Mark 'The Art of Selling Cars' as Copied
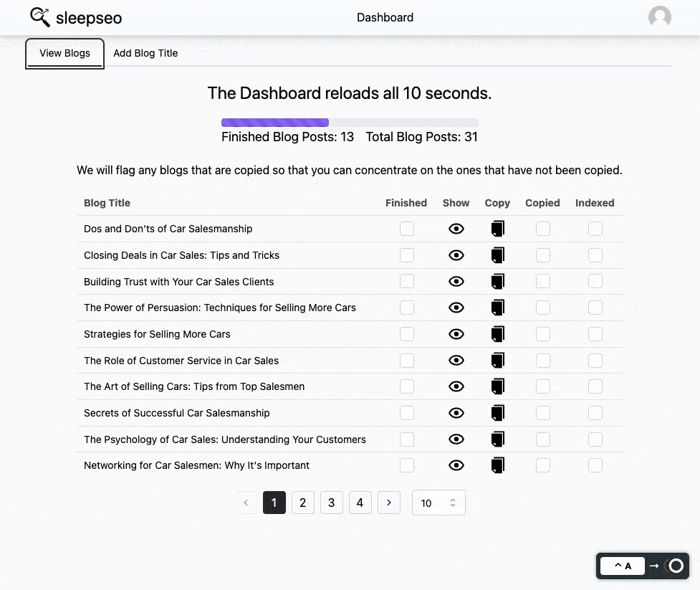 (x=543, y=386)
